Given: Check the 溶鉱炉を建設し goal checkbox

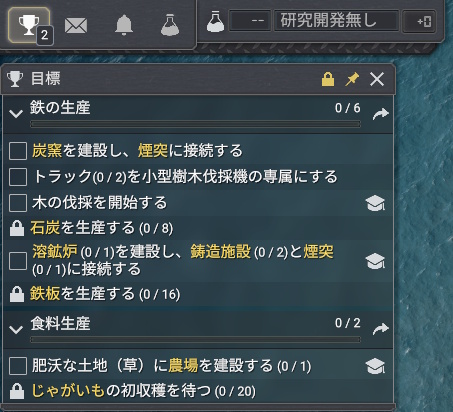Looking at the screenshot, I should (18, 260).
